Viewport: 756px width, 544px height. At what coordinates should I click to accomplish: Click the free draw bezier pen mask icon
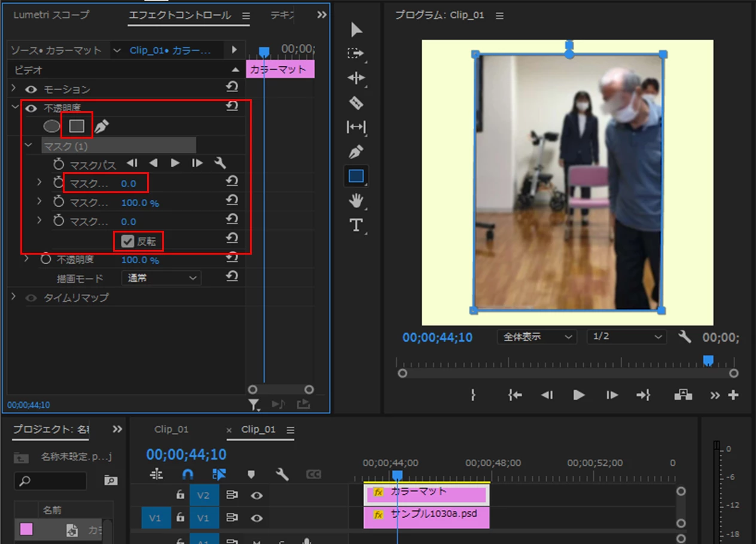pyautogui.click(x=102, y=126)
